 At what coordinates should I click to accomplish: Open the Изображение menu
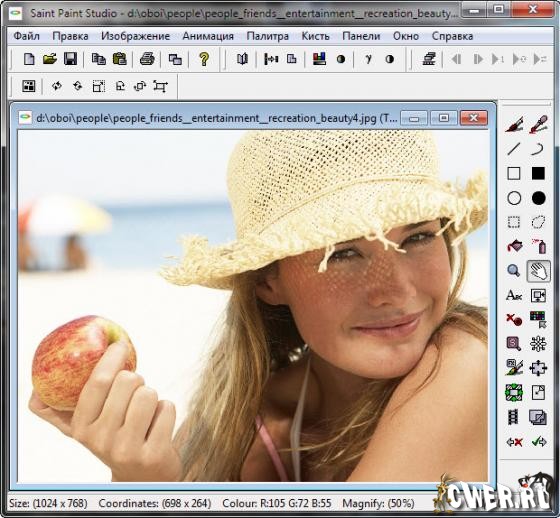click(135, 36)
